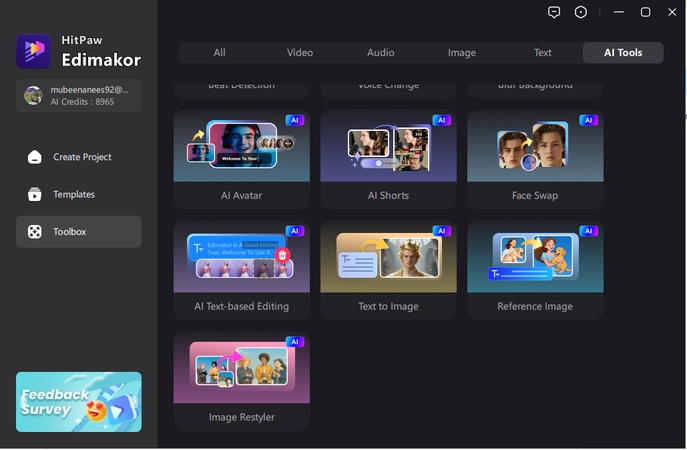Click the Feedback Survey banner
This screenshot has height=450, width=687.
click(79, 402)
